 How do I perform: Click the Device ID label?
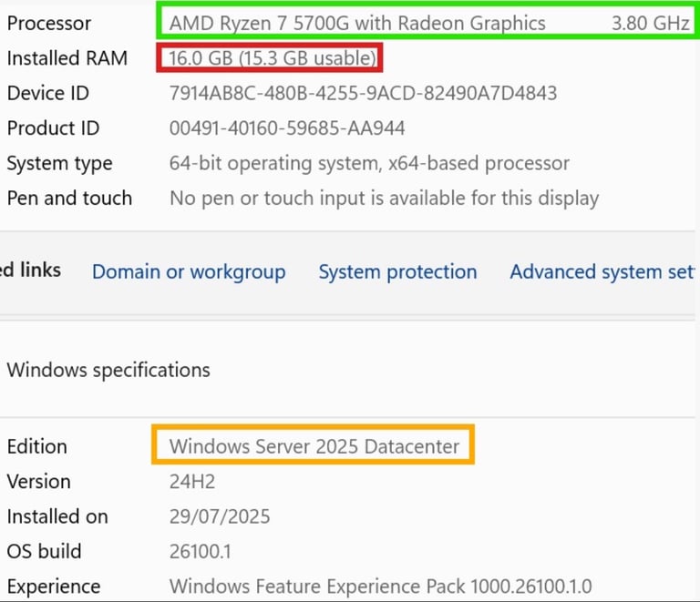(48, 93)
